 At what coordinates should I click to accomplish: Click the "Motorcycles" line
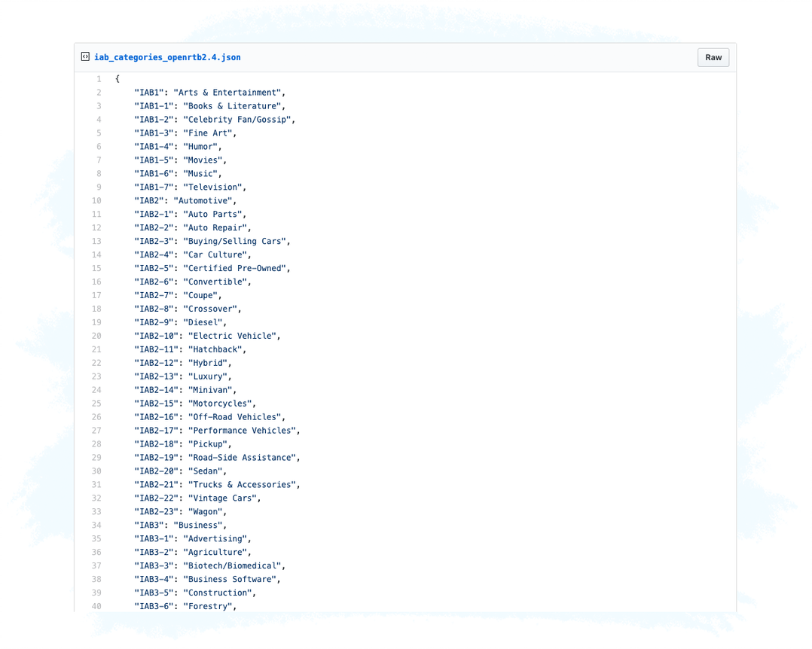(195, 404)
